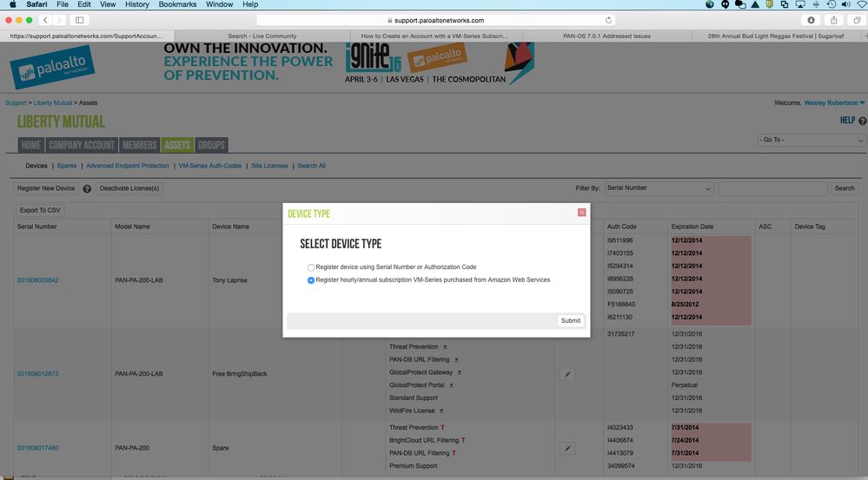Open the HOME navigation tab

(31, 146)
